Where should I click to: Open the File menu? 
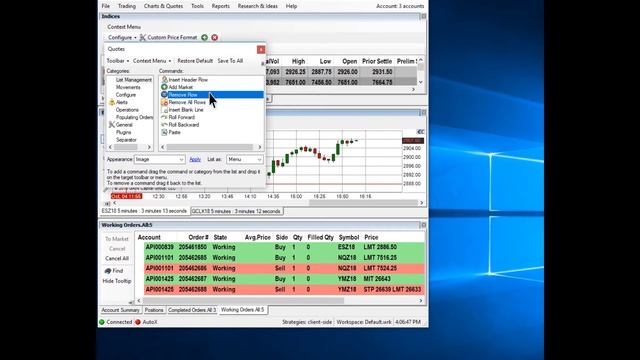pyautogui.click(x=106, y=6)
